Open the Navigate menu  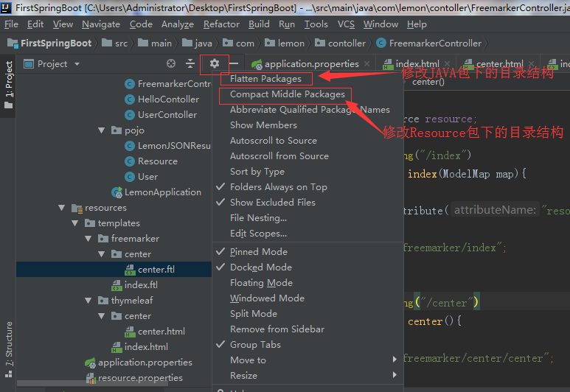coord(101,24)
